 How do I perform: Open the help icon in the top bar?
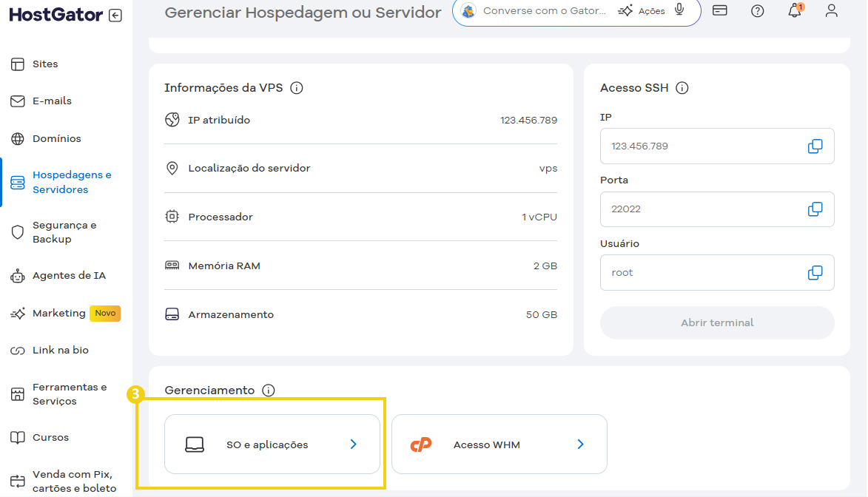pyautogui.click(x=757, y=11)
